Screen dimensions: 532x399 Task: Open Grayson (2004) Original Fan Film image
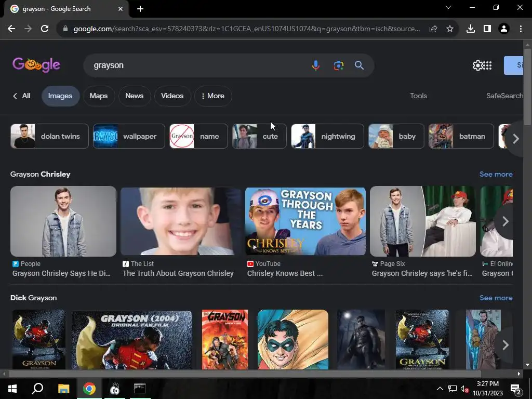[x=131, y=340]
